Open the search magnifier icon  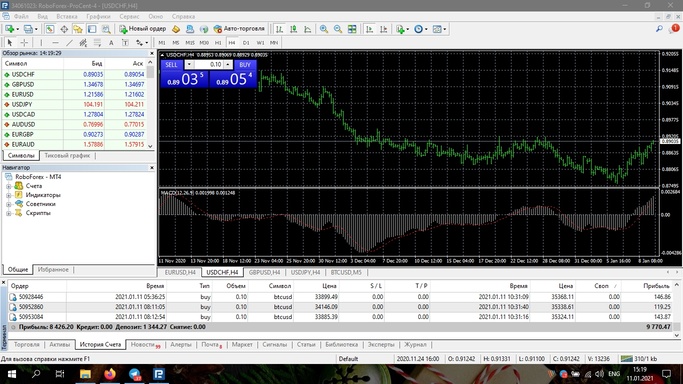659,29
